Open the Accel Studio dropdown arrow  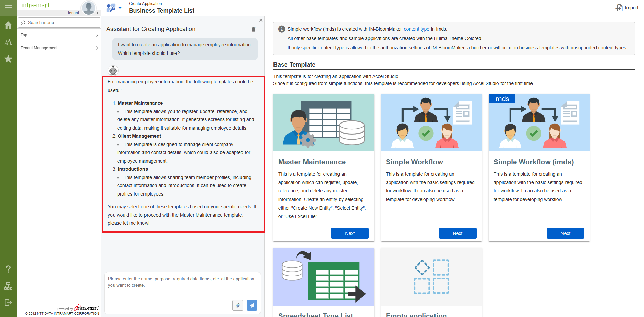(120, 8)
